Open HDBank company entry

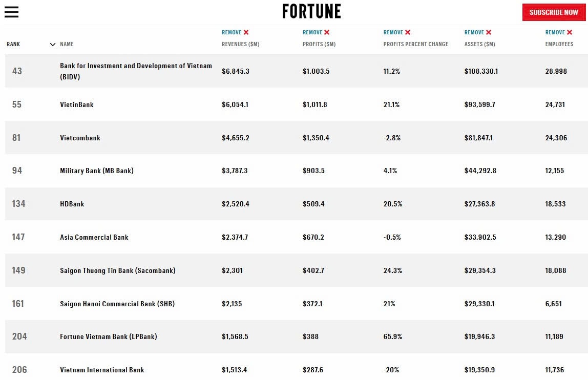72,204
